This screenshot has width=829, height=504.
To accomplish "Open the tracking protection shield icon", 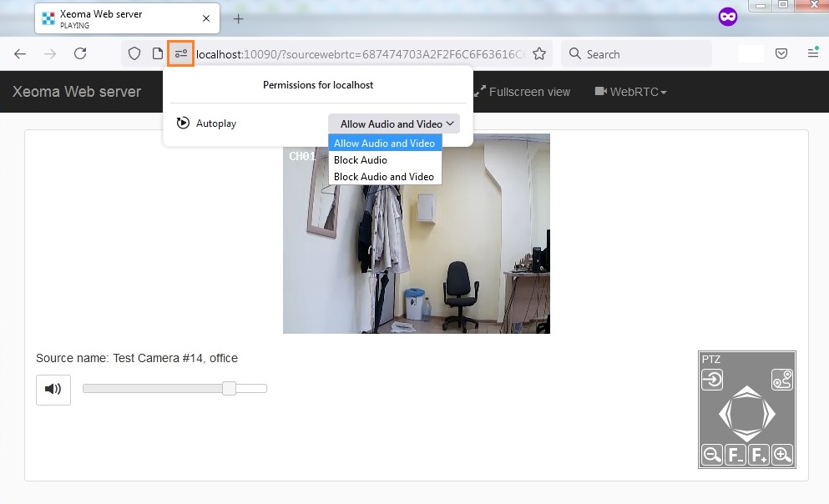I will pos(134,53).
